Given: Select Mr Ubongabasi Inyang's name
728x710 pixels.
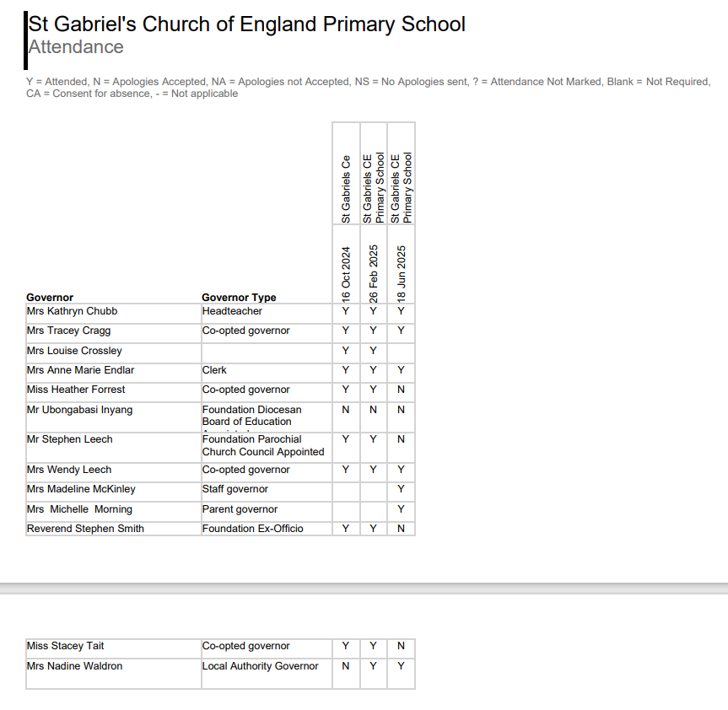Looking at the screenshot, I should [x=79, y=410].
